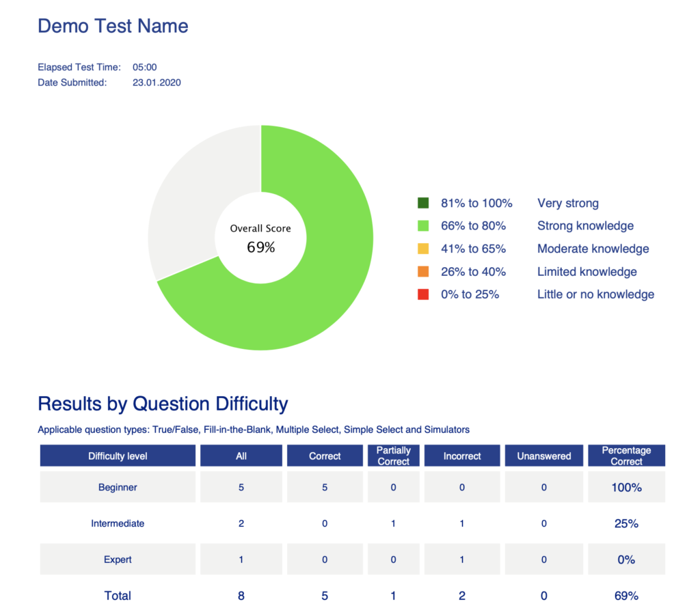
Task: Click the Results by Question Difficulty heading
Action: 163,404
